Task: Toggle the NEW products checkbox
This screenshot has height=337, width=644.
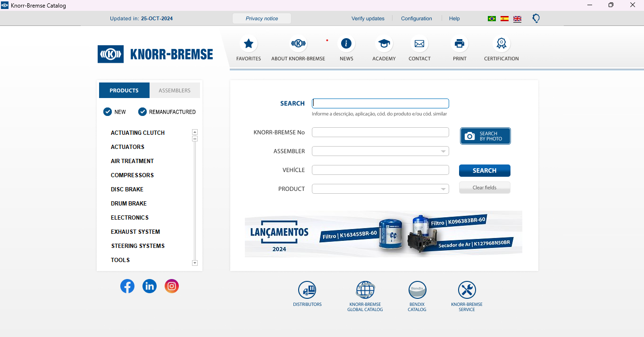Action: pyautogui.click(x=108, y=112)
